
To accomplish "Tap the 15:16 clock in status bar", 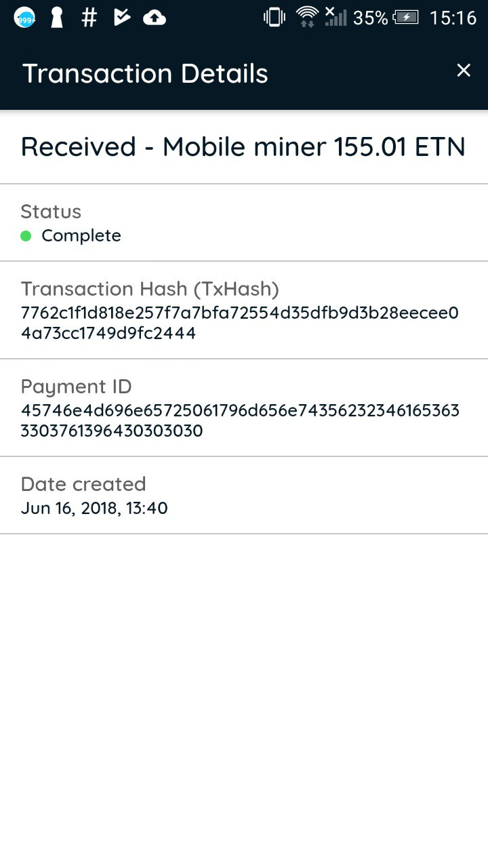I will point(453,18).
